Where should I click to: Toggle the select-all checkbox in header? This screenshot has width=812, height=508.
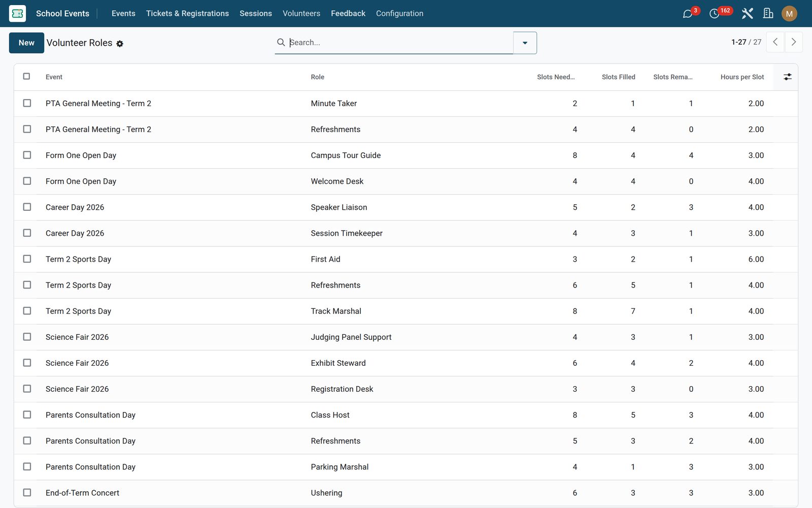(27, 76)
